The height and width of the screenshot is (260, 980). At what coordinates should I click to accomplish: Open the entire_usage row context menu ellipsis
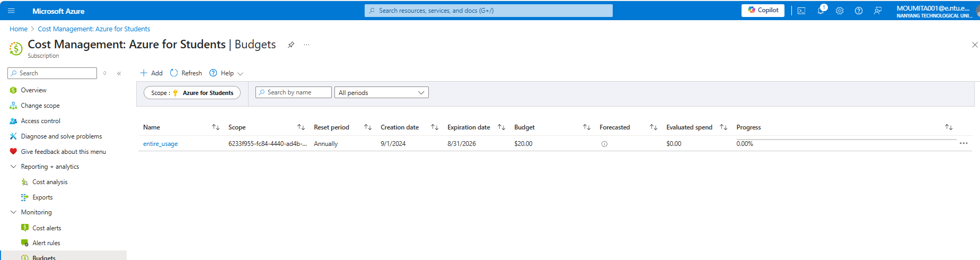(x=964, y=143)
